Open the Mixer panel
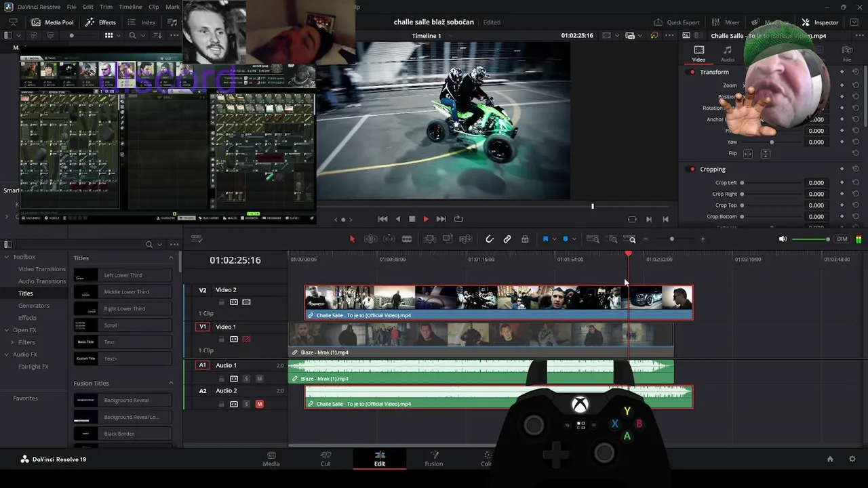Viewport: 868px width, 488px height. (726, 22)
